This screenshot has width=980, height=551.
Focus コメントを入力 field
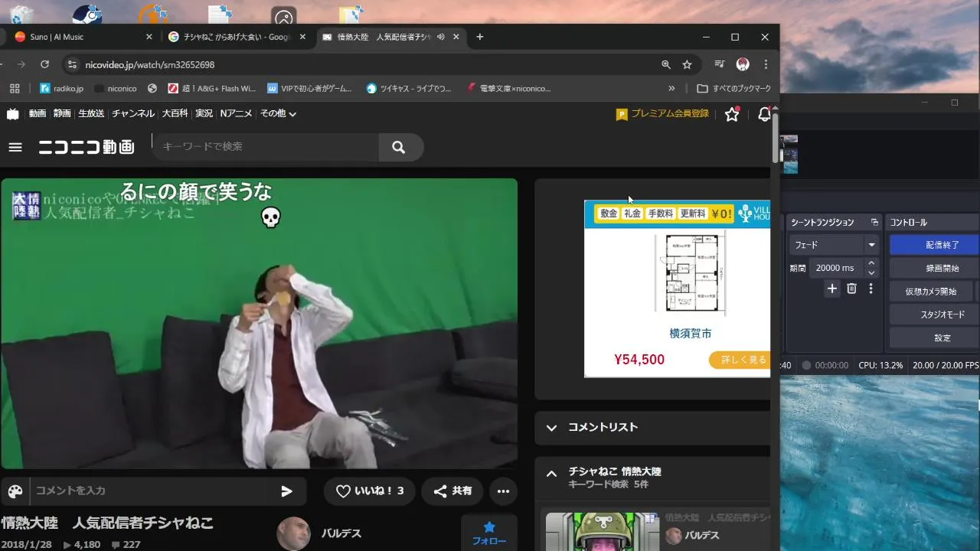pos(149,491)
